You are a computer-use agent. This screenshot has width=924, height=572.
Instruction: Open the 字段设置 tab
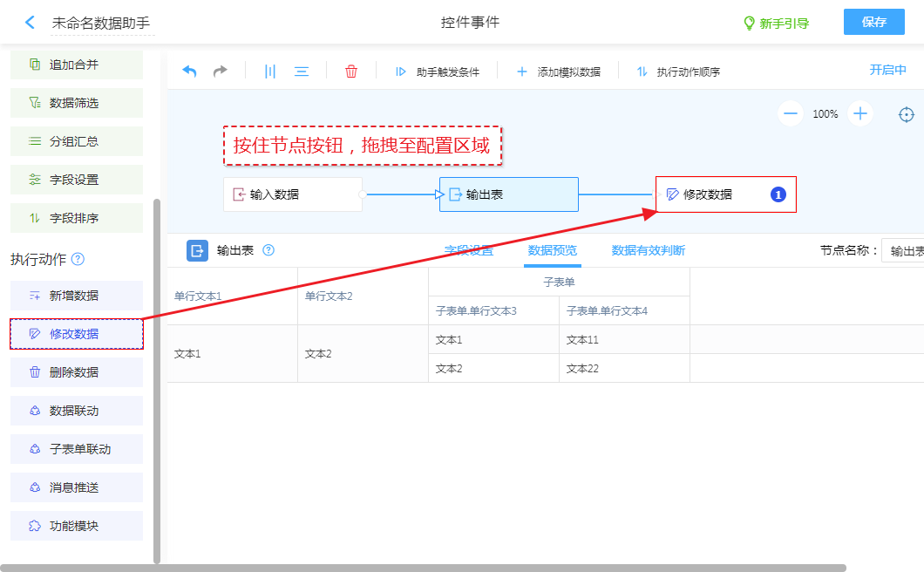(x=469, y=250)
